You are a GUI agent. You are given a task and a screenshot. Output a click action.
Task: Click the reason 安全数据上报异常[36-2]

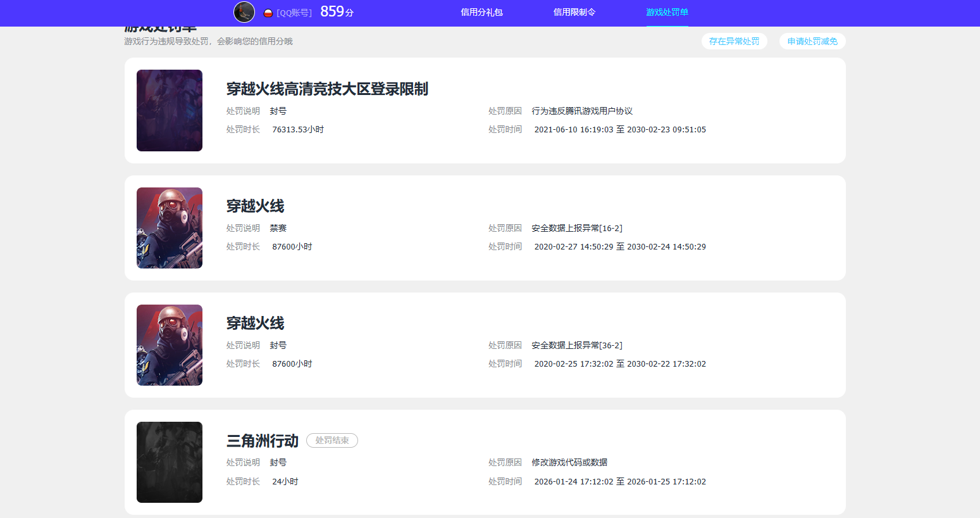[577, 345]
